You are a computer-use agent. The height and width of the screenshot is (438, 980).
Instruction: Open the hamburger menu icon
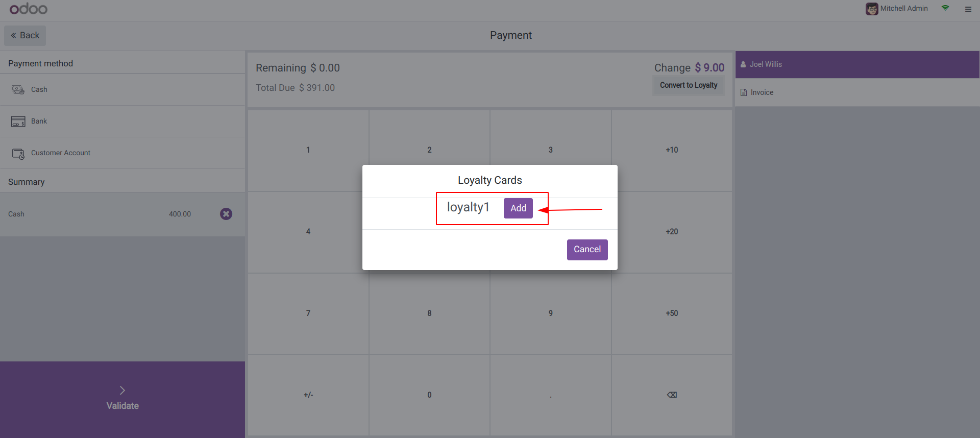968,9
